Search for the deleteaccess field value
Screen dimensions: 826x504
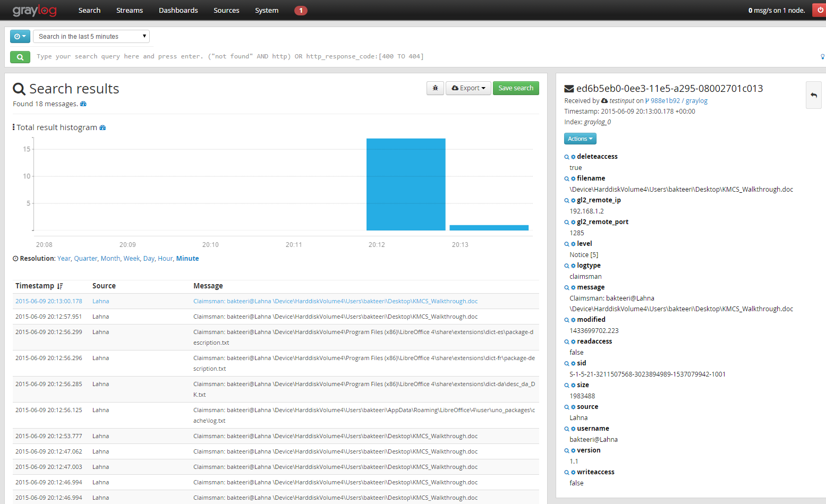pos(567,157)
